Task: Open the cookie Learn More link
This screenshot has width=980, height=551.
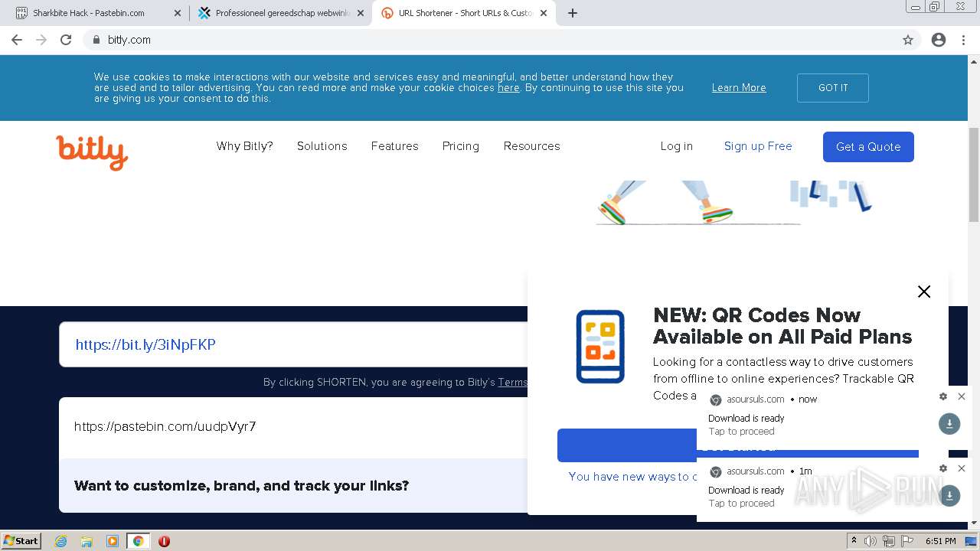Action: pyautogui.click(x=739, y=88)
